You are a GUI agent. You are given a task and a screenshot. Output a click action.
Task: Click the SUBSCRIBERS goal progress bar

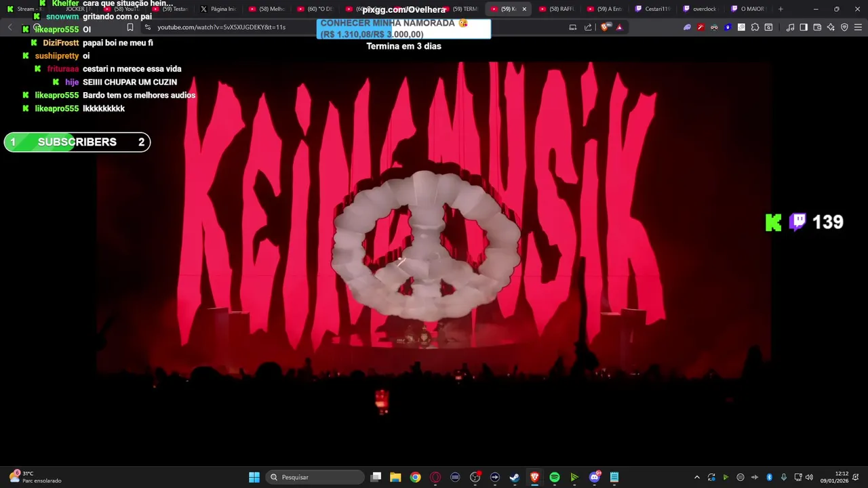tap(77, 142)
